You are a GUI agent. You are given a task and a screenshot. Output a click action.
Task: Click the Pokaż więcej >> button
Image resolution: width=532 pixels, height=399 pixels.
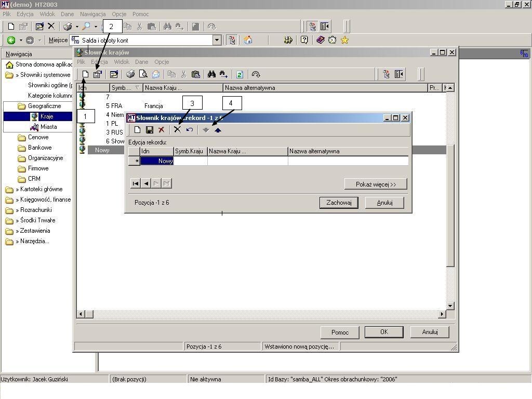coord(376,184)
